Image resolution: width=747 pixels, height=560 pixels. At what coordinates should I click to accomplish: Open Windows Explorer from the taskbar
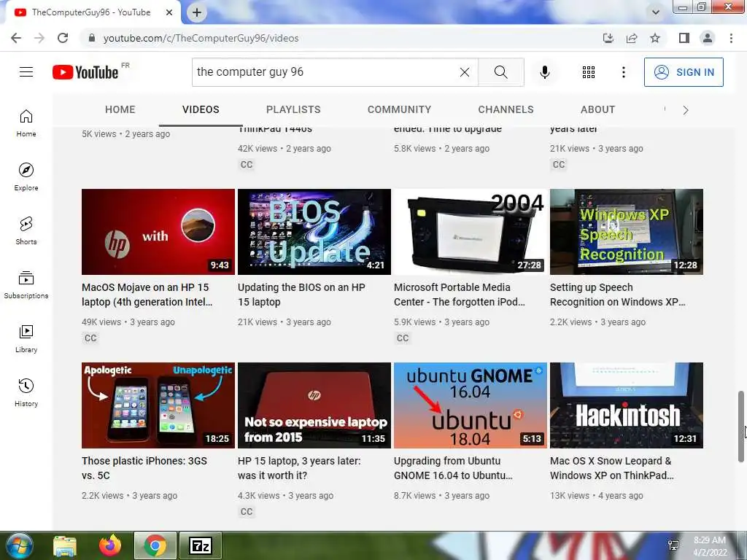coord(65,545)
